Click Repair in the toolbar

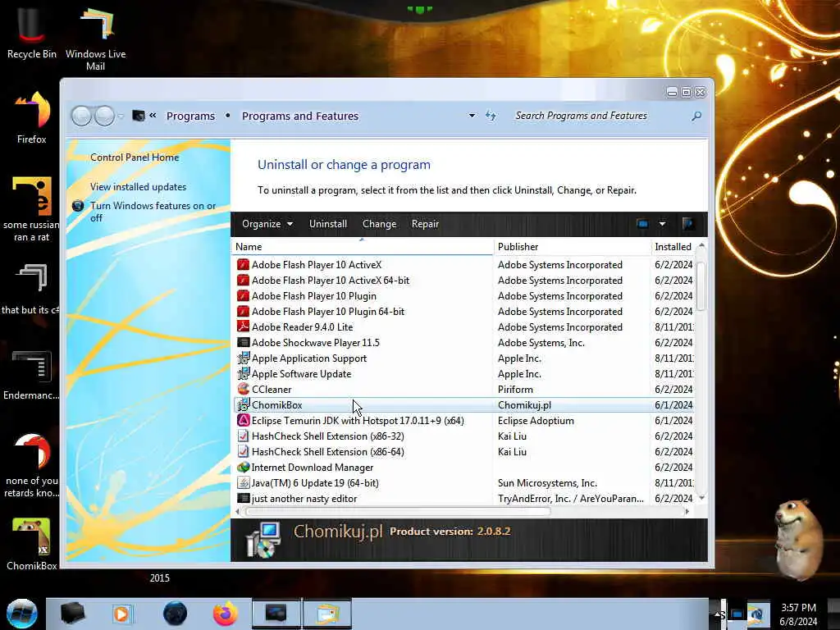tap(426, 224)
